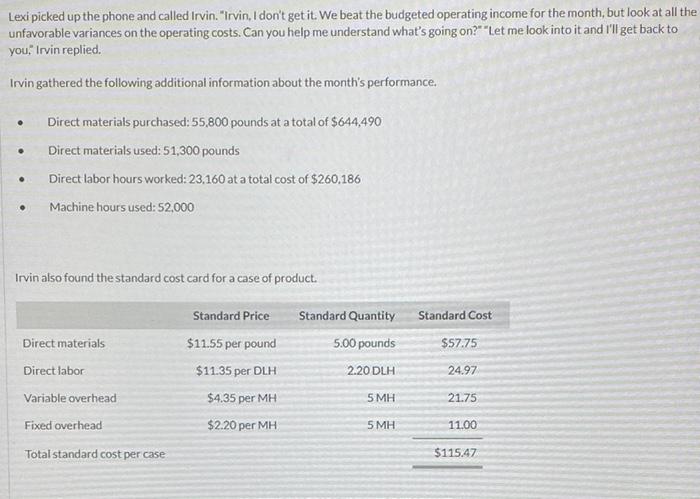
Task: Click the 2.20 DLH quantity cell
Action: (371, 370)
